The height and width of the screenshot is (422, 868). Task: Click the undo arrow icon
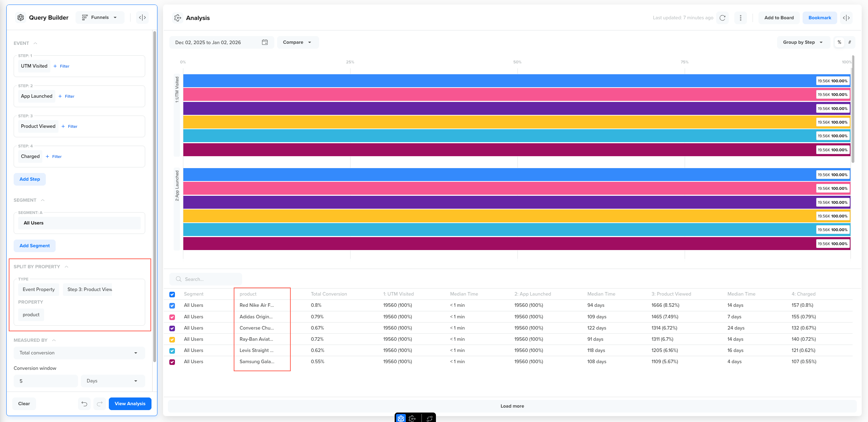click(84, 404)
